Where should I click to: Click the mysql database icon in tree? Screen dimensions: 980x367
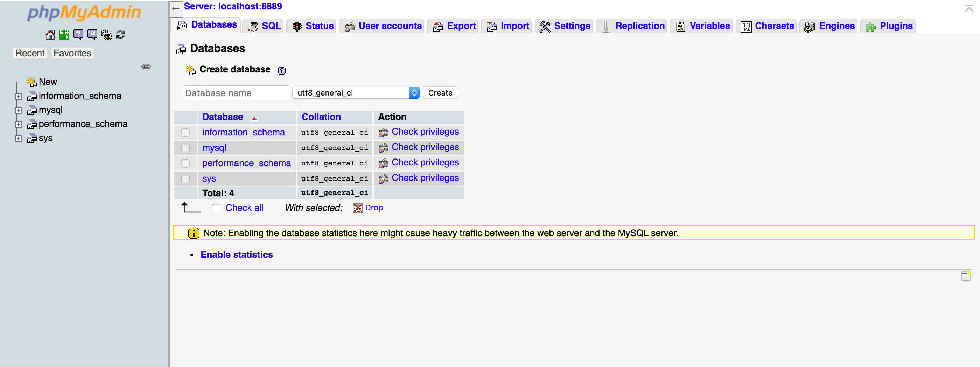tap(32, 110)
